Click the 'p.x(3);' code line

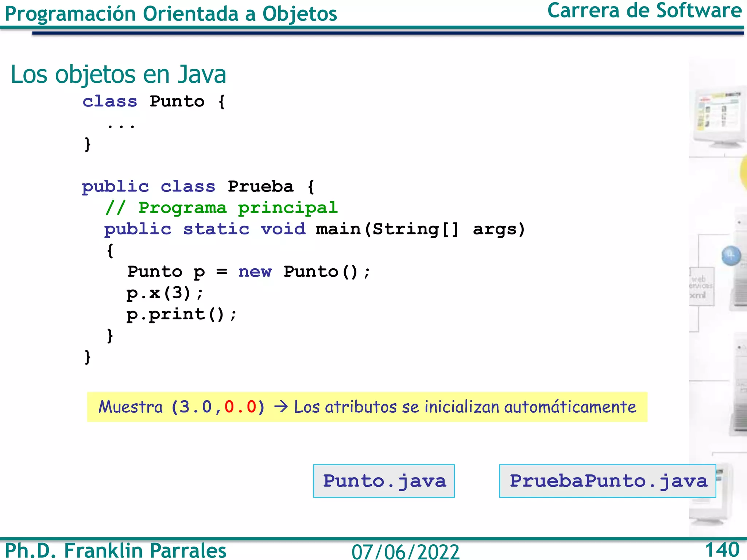[x=165, y=293]
